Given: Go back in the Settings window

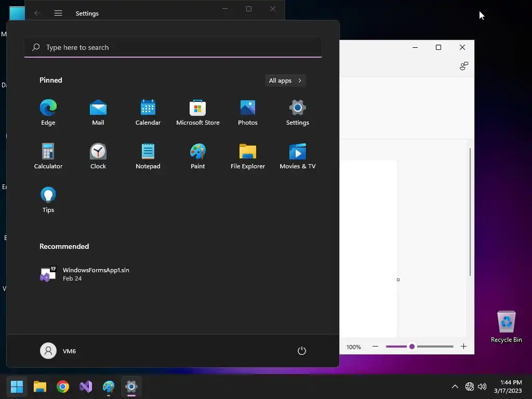Looking at the screenshot, I should tap(37, 13).
